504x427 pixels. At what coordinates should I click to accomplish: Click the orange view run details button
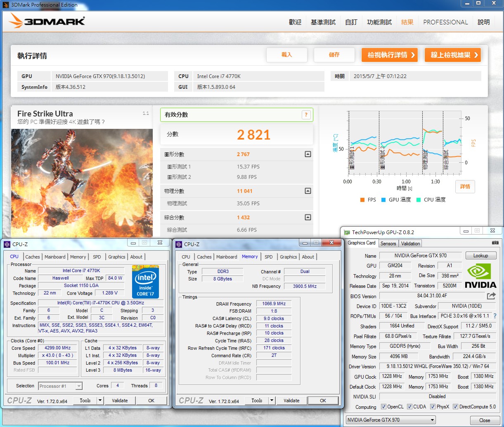click(390, 55)
